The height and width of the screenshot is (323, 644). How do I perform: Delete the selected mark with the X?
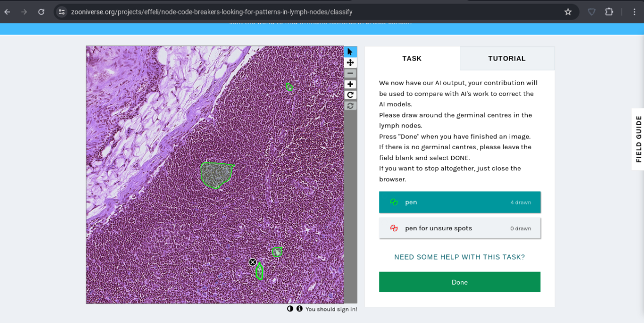pos(253,262)
